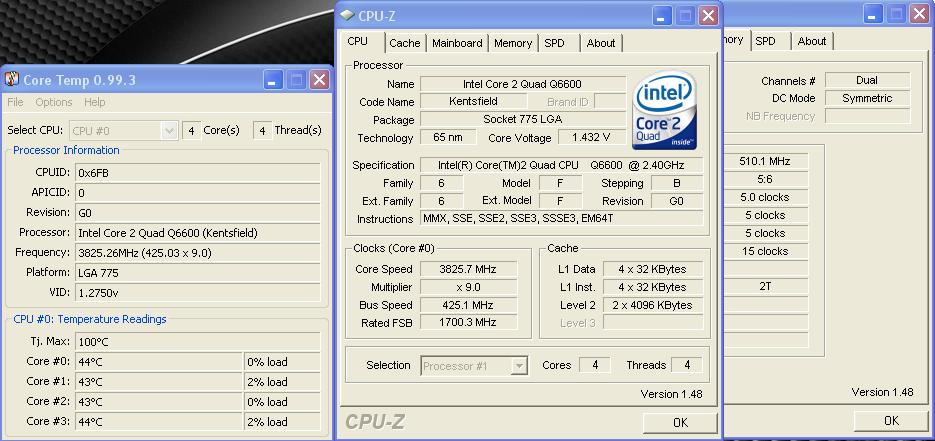The height and width of the screenshot is (441, 935).
Task: Click the Cores count field in CPU-Z
Action: 595,365
